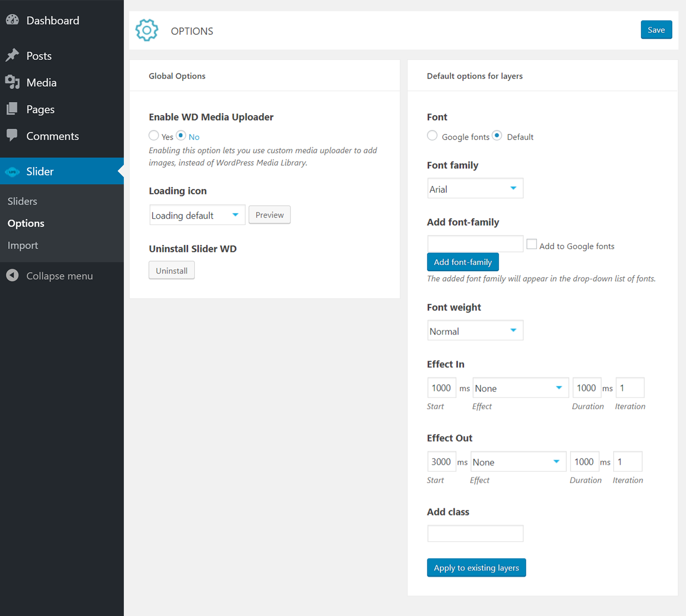
Task: Click the Pages document icon
Action: point(12,109)
